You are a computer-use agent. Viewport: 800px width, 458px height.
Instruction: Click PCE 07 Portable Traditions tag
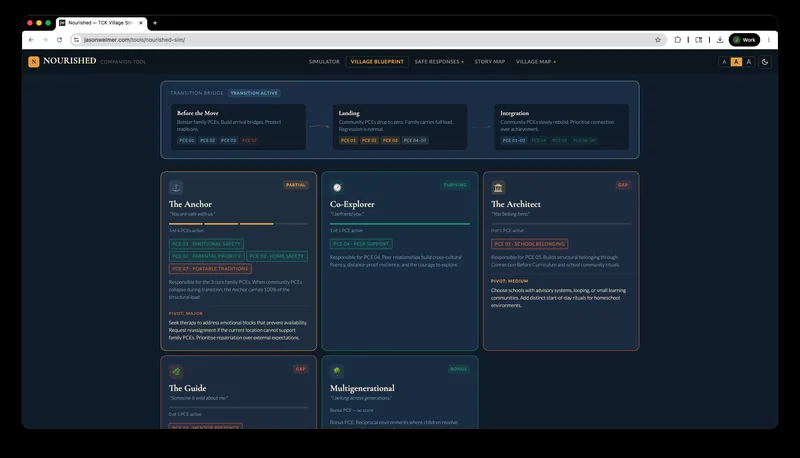[210, 268]
